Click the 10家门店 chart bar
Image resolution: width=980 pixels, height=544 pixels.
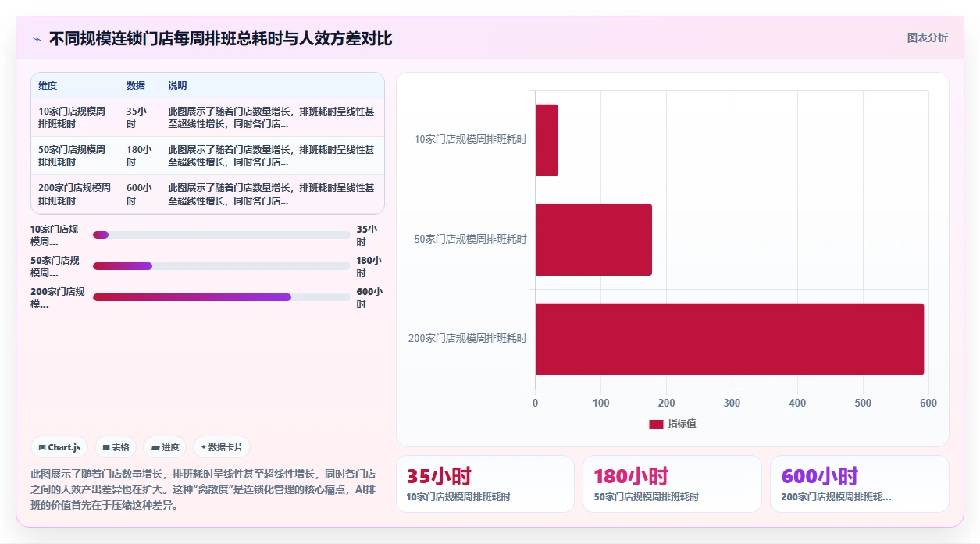pos(547,140)
